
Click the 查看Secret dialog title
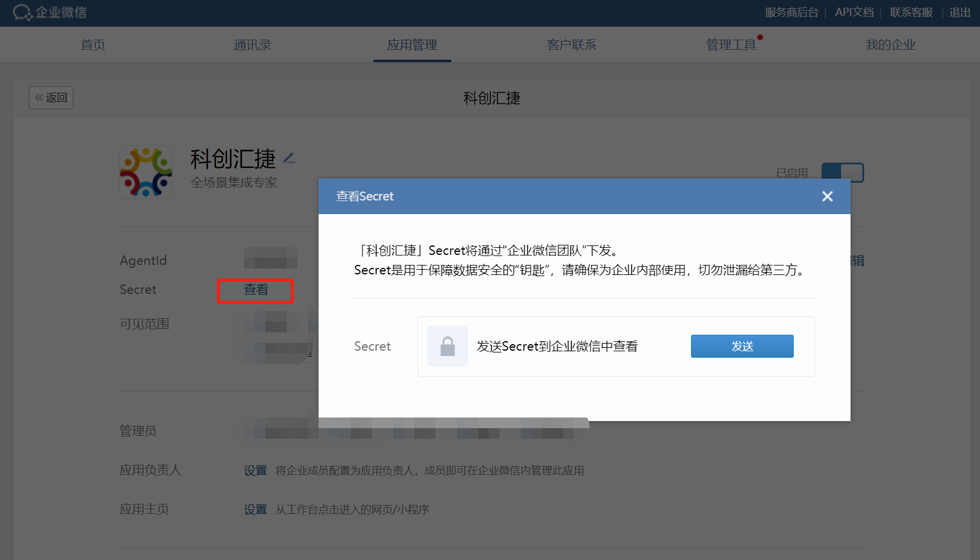click(365, 196)
